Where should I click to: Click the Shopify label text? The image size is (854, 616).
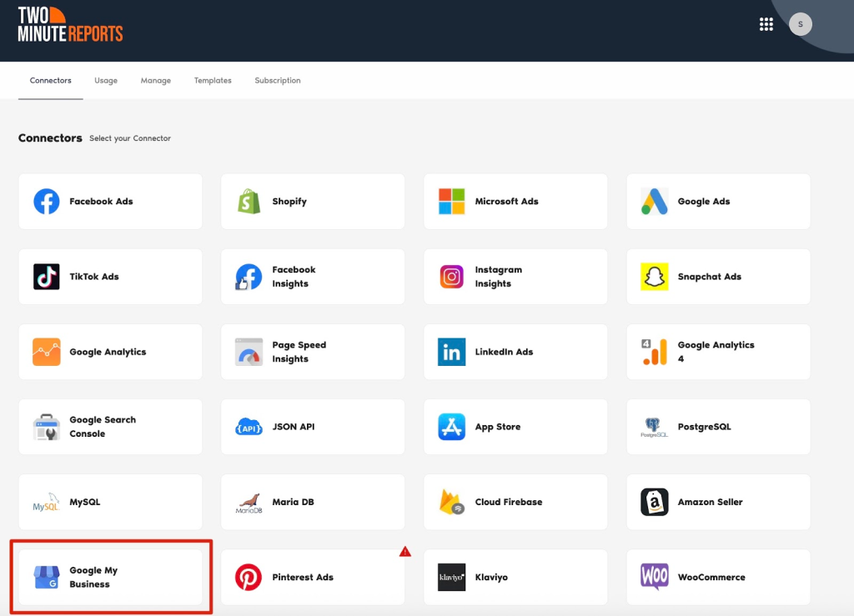pos(289,202)
